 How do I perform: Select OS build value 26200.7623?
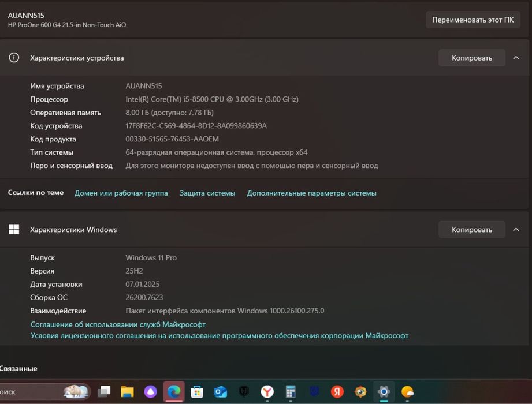[x=144, y=297]
